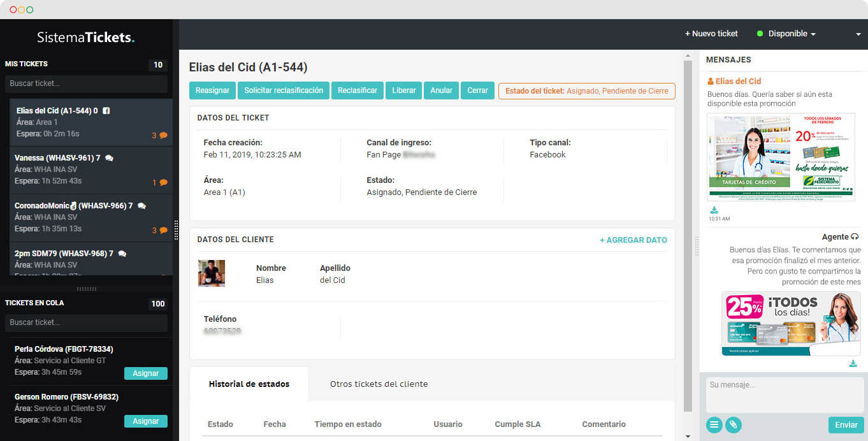Select CoronadoMonic (WHASV-966) ticket
Viewport: 868px width, 441px height.
(91, 218)
